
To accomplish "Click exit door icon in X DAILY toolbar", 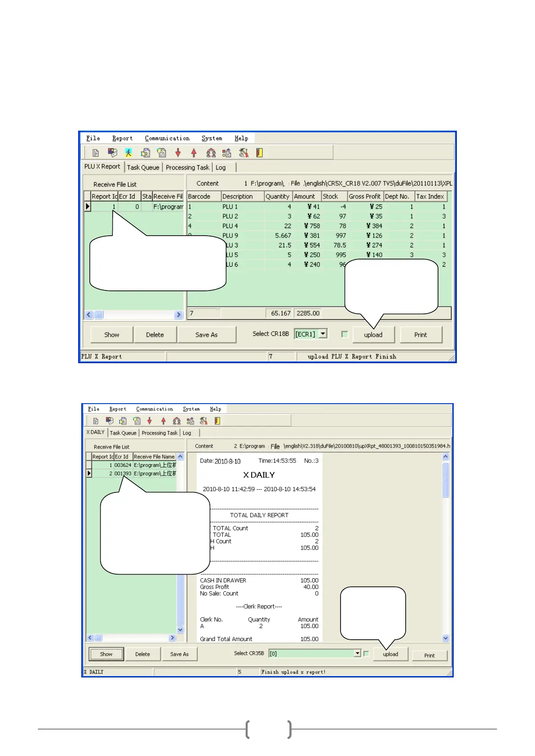I will point(217,421).
